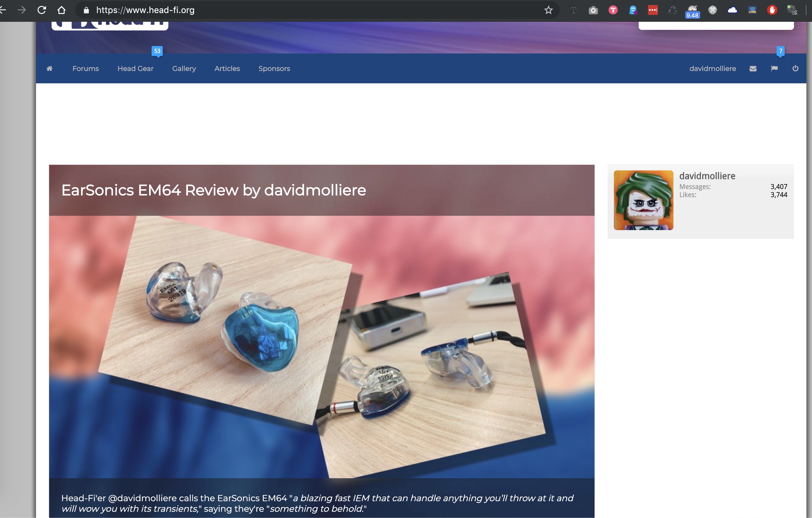Go to Head-Fi home via house icon
This screenshot has width=812, height=518.
50,68
